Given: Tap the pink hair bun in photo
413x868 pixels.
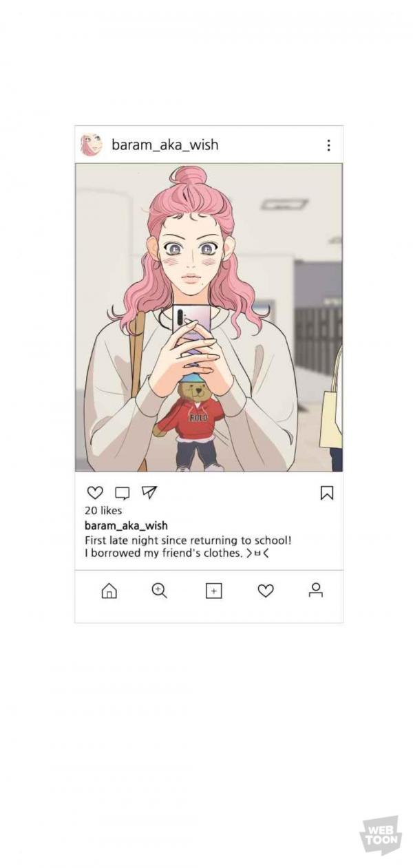Looking at the screenshot, I should click(x=190, y=176).
